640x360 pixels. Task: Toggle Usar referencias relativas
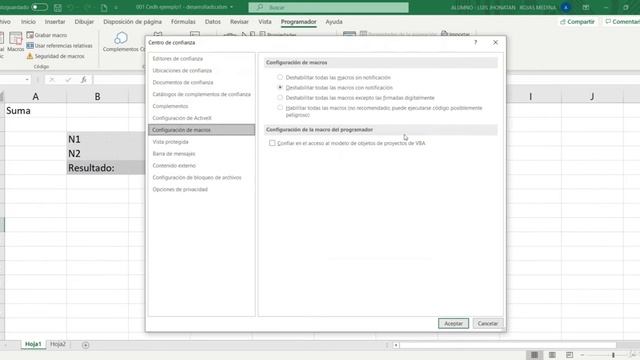59,46
